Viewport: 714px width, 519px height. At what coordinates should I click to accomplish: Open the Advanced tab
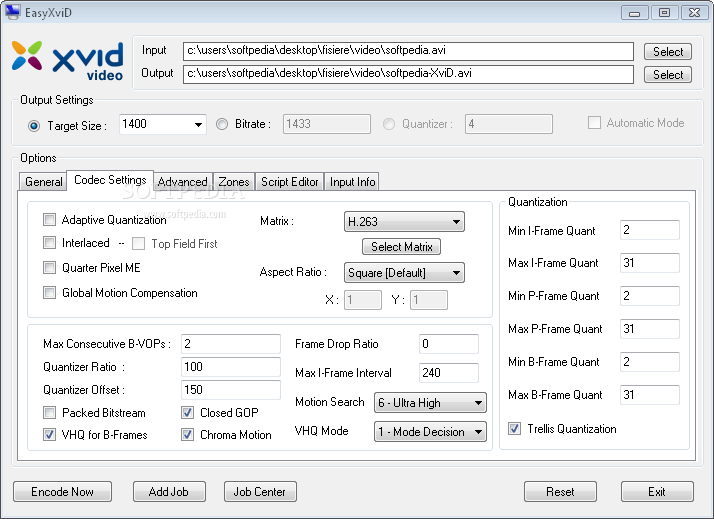point(183,182)
